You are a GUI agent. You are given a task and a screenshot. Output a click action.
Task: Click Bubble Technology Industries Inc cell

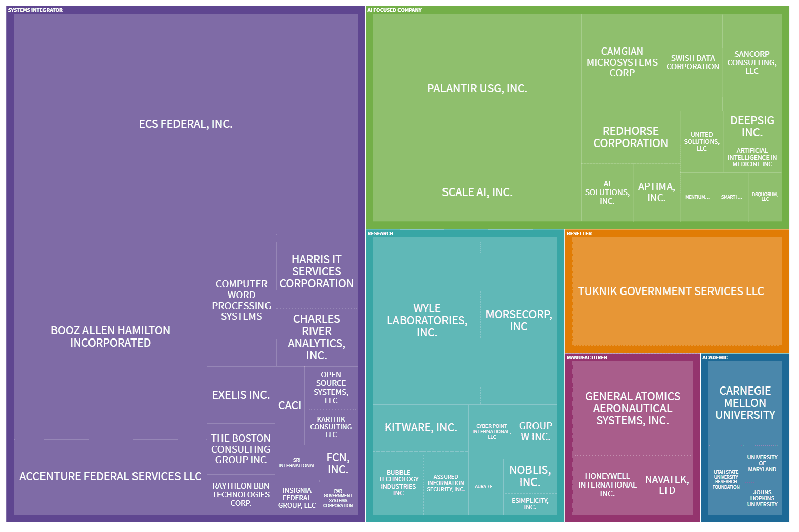tap(398, 483)
